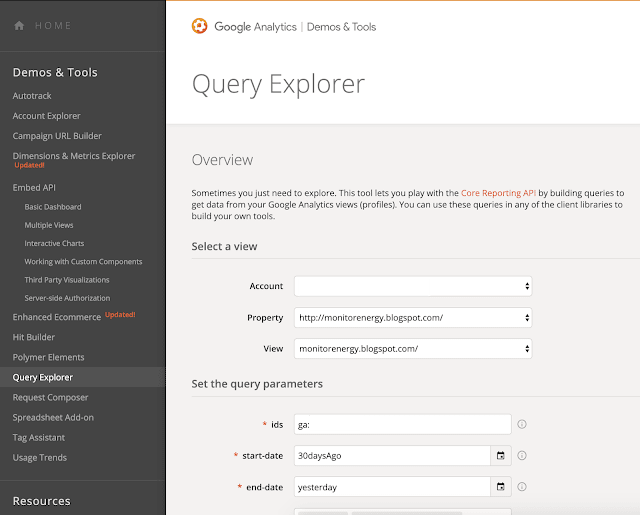
Task: Click the Resources sidebar heading
Action: (x=42, y=501)
